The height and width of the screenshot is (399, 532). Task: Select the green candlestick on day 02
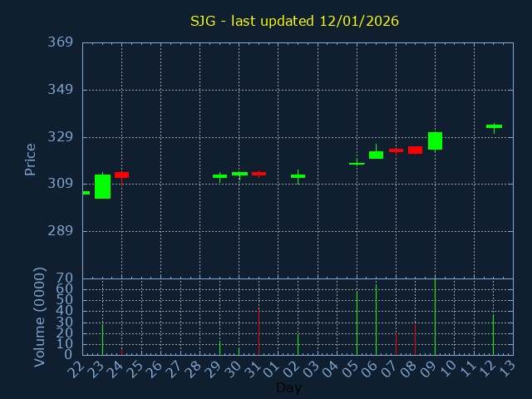click(x=298, y=176)
